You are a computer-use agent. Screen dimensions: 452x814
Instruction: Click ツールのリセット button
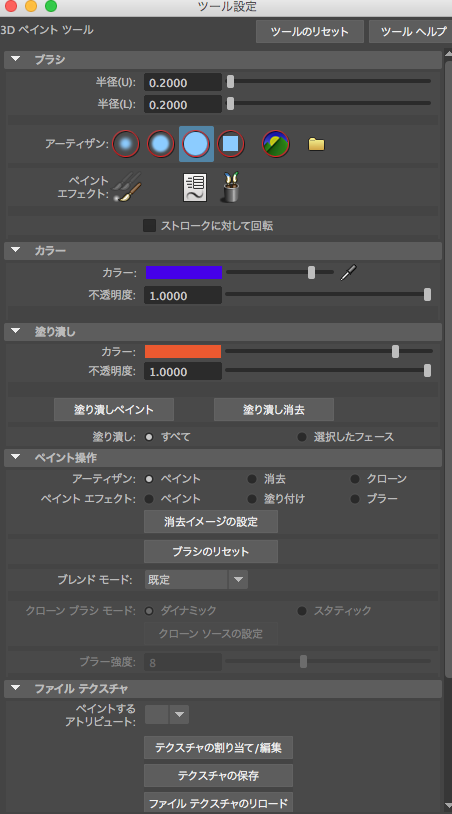(310, 32)
